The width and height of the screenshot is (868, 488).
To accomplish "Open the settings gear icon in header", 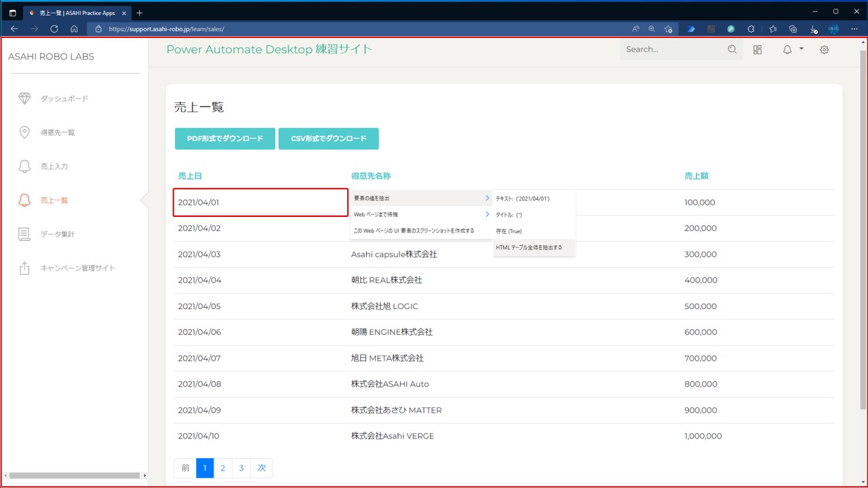I will [824, 49].
